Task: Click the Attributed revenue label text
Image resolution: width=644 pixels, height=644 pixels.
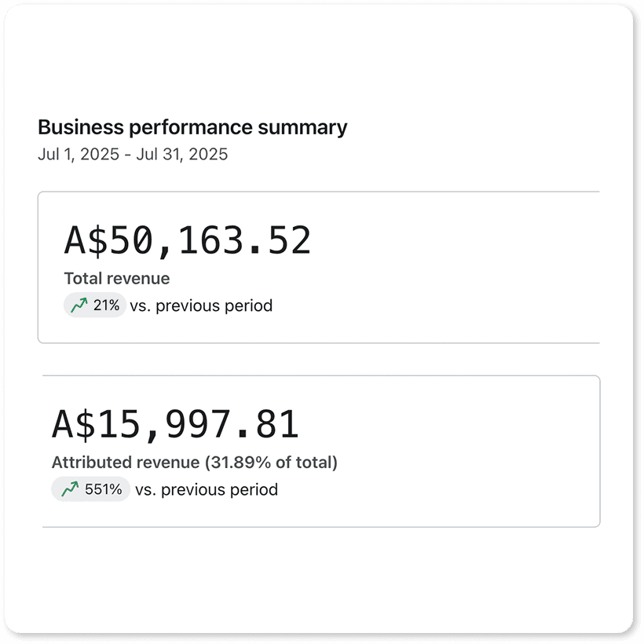Action: pyautogui.click(x=123, y=463)
